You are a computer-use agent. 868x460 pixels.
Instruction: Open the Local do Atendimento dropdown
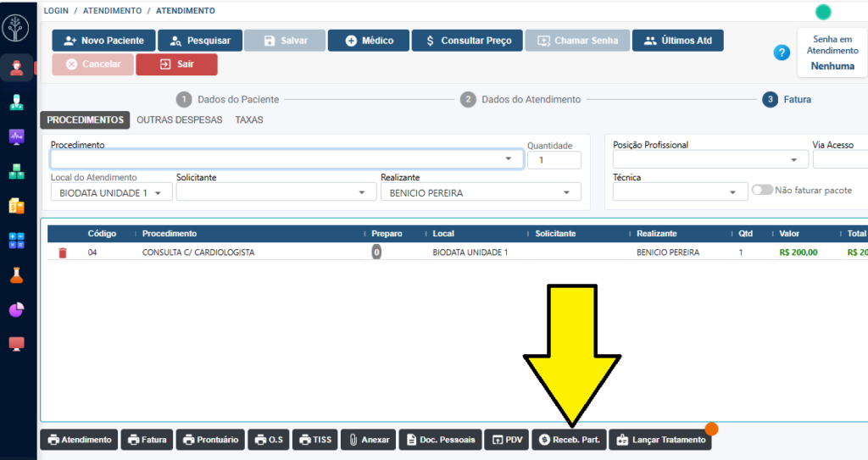click(158, 193)
